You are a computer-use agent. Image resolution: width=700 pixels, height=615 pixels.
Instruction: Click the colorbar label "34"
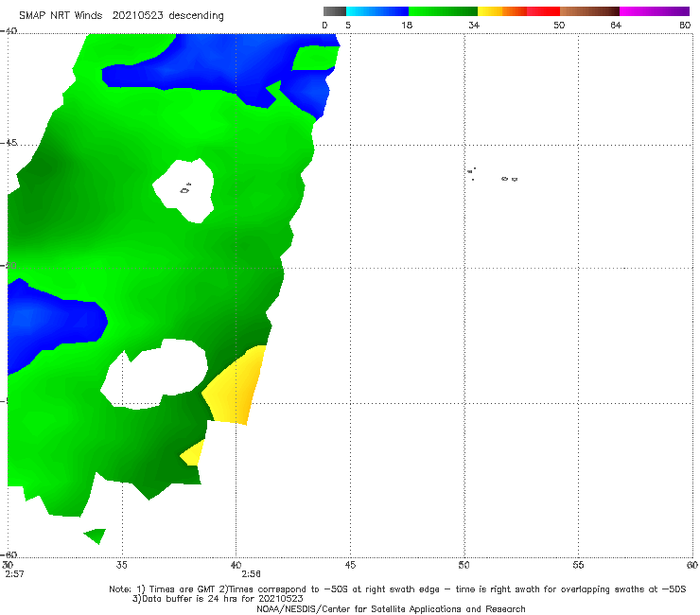[x=474, y=25]
